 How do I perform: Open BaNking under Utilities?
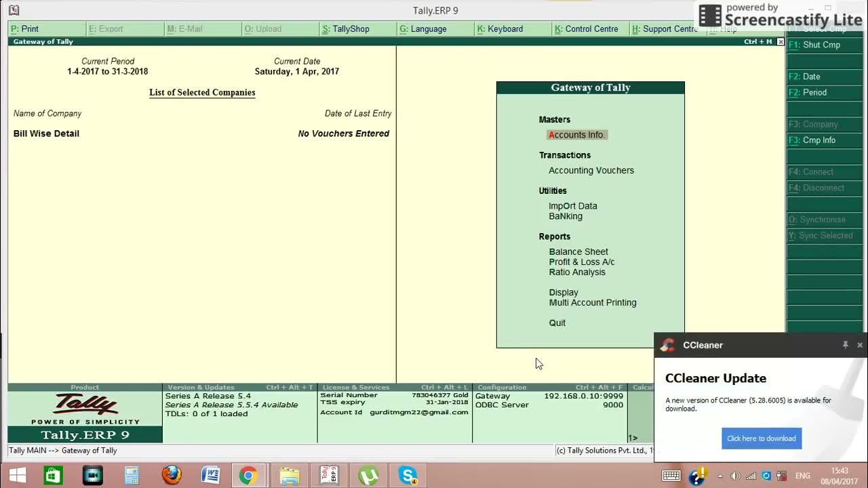coord(566,216)
